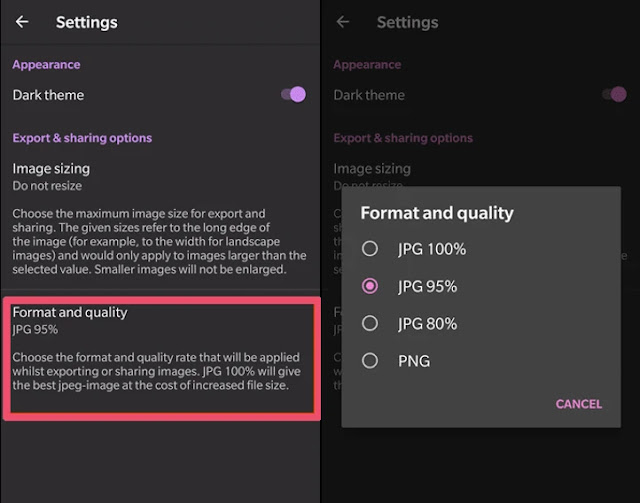This screenshot has width=640, height=503.
Task: Click the dimmed 'Settings' title behind the dialog
Action: click(407, 22)
